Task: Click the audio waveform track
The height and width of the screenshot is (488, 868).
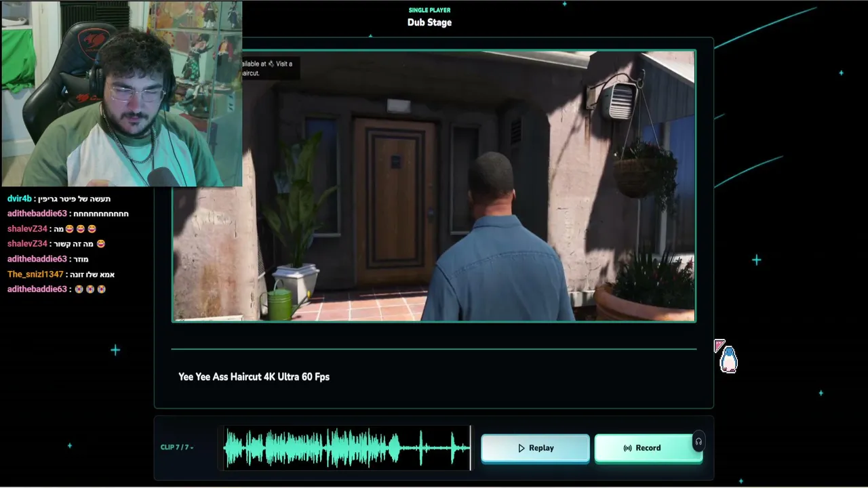Action: [x=347, y=447]
